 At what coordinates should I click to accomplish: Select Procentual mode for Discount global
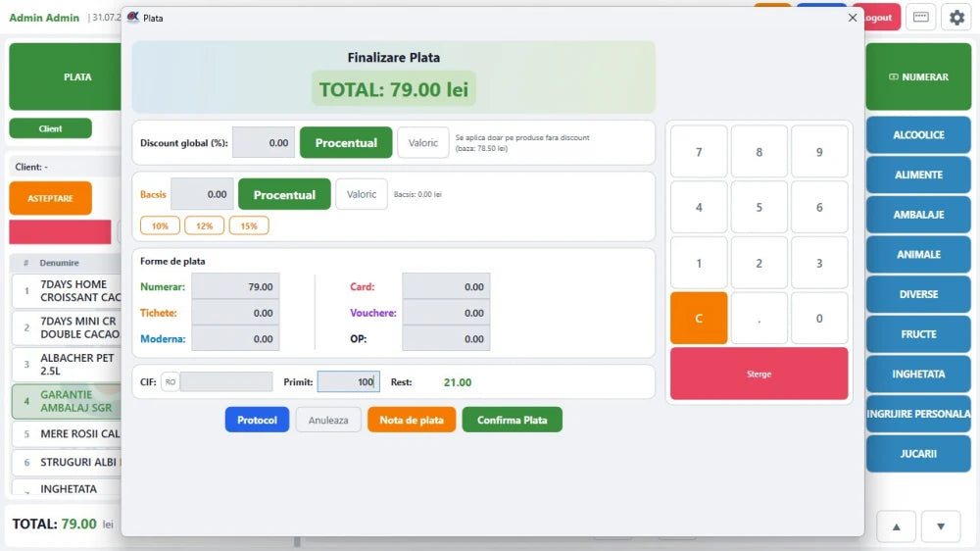346,142
